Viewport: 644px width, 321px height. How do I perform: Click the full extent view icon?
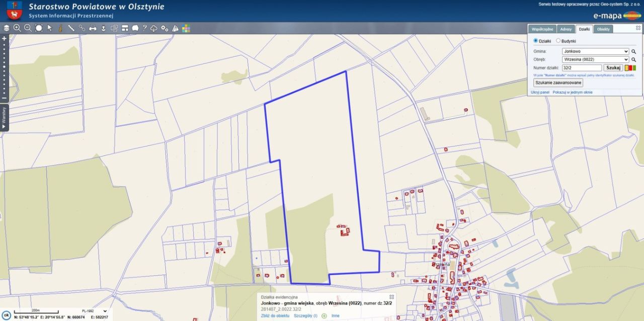click(x=39, y=28)
